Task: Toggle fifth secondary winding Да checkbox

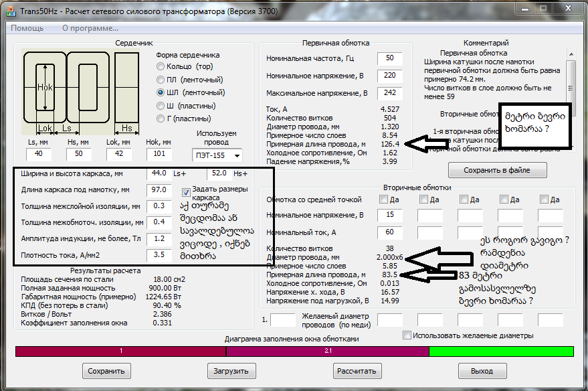Action: click(544, 200)
